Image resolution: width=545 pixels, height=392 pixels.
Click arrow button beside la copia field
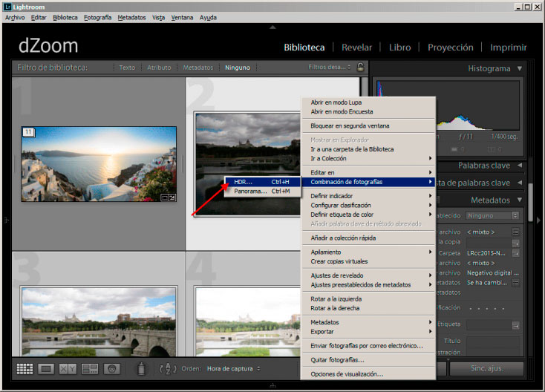516,243
